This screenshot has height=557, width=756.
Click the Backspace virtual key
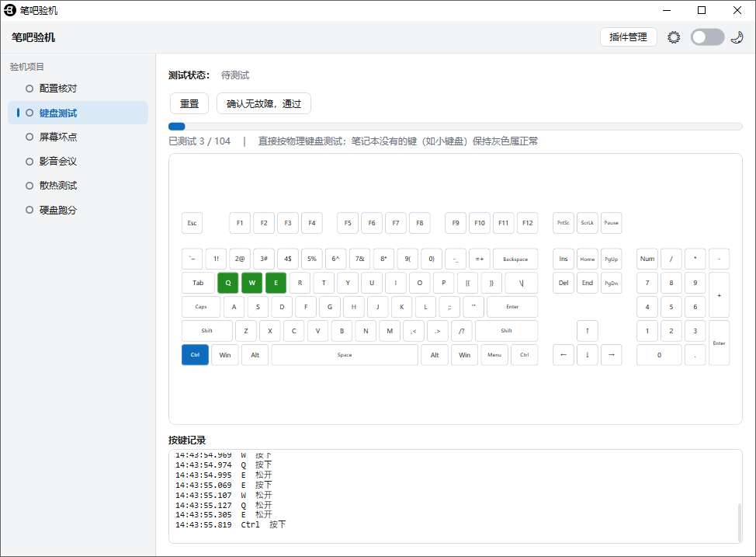tap(515, 259)
